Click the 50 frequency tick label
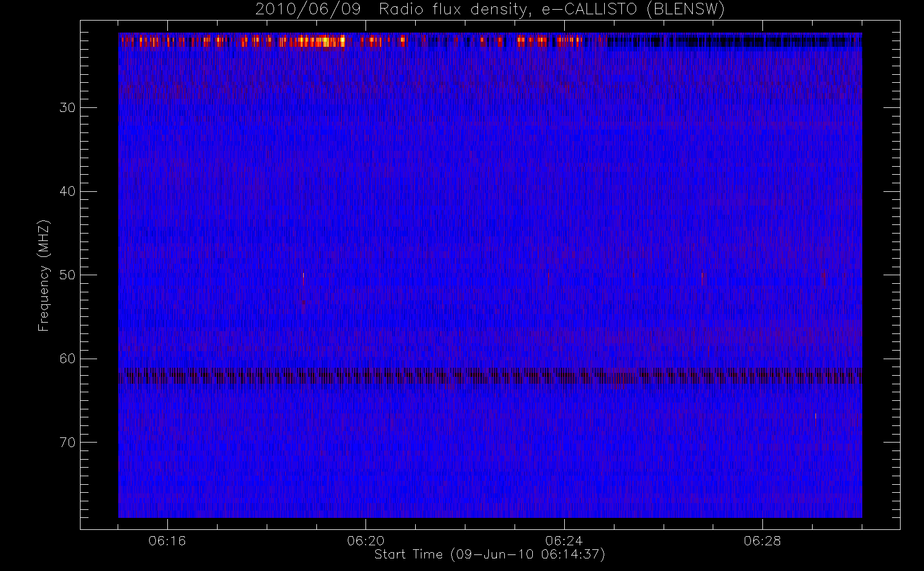The image size is (924, 571). [x=67, y=275]
